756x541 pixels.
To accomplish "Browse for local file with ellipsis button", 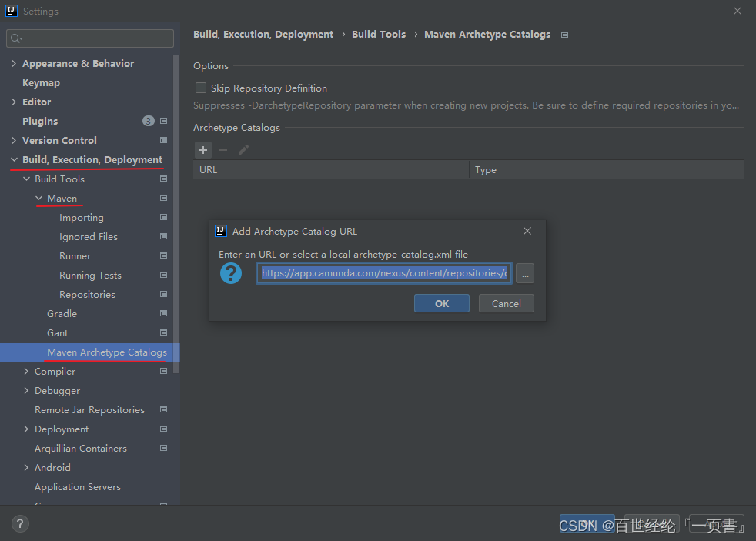I will [x=525, y=274].
